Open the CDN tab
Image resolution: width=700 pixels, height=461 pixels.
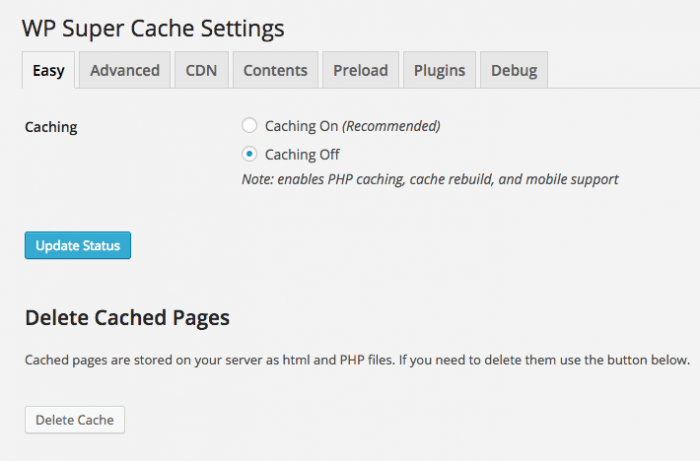point(201,70)
